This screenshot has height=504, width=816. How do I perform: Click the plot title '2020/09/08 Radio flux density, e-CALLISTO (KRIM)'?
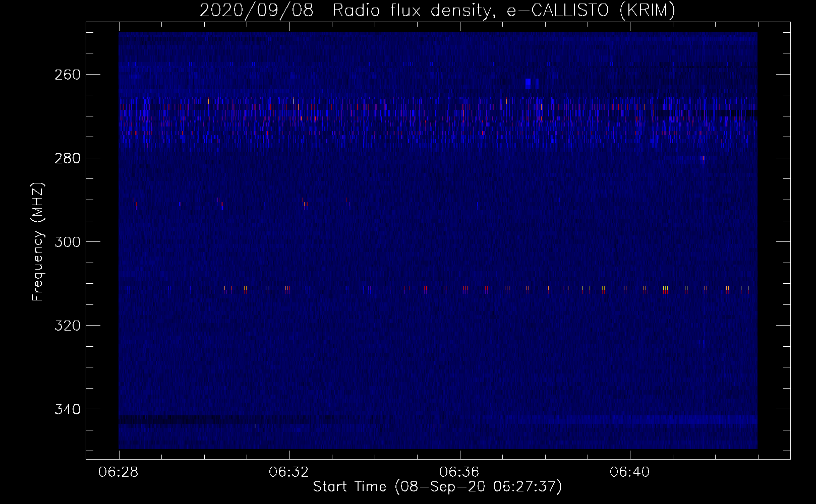437,10
